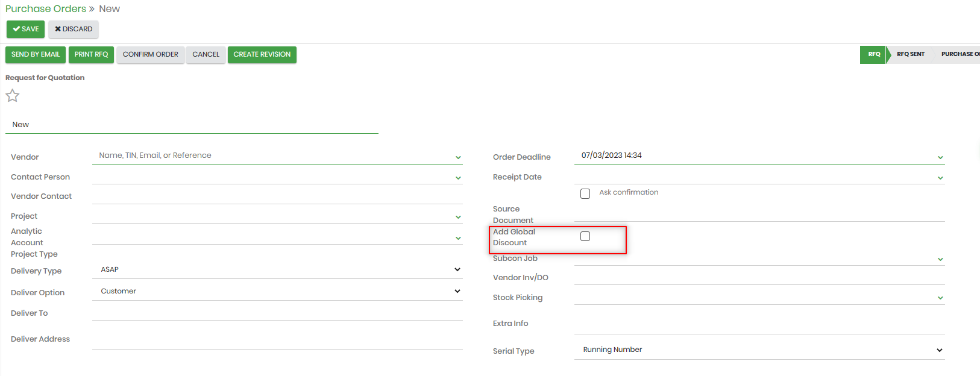980x376 pixels.
Task: Select the RFQ Sent status stage
Action: (x=910, y=54)
